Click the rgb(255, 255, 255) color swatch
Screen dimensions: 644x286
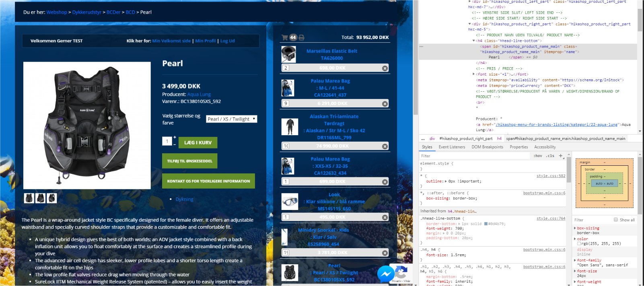click(x=579, y=244)
